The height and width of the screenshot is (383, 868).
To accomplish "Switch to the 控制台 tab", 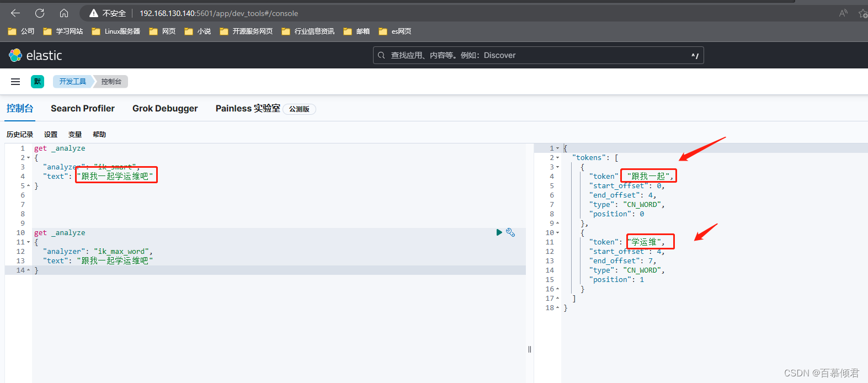I will 20,108.
